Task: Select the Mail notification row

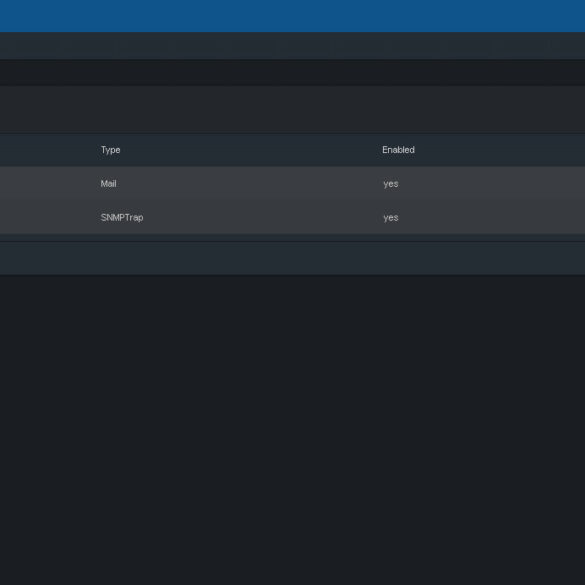Action: [292, 184]
